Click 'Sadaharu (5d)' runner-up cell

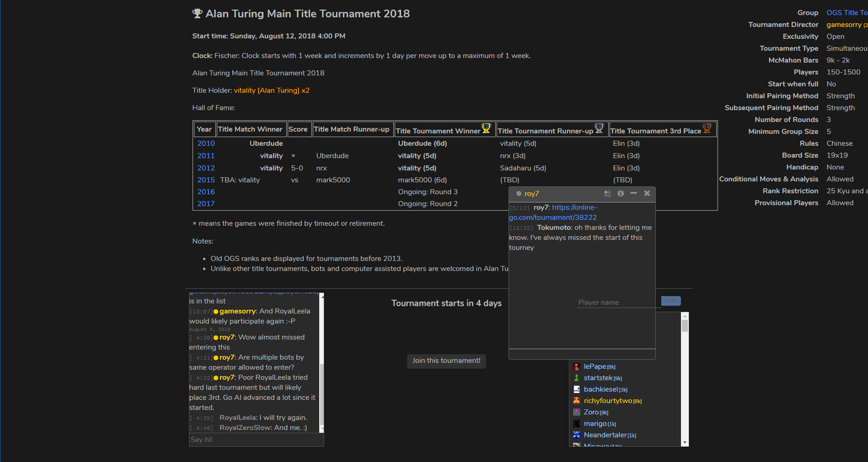click(523, 168)
